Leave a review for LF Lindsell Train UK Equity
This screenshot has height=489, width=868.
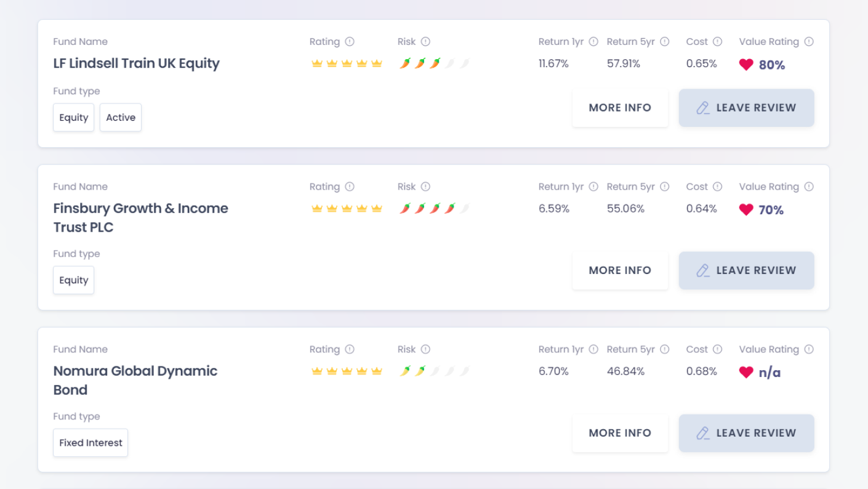pos(746,108)
